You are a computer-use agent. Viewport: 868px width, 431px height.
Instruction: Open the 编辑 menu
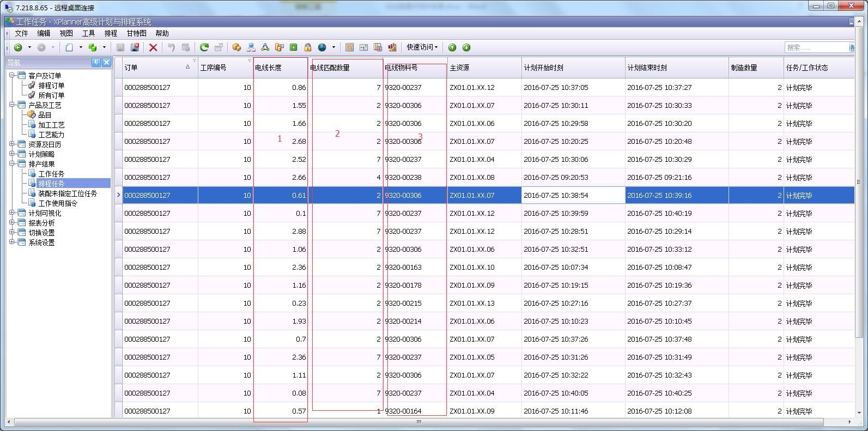pos(44,33)
